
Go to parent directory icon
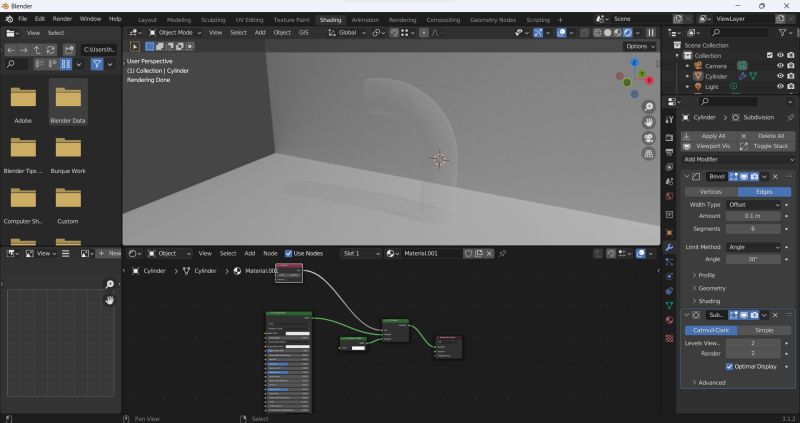(37, 50)
